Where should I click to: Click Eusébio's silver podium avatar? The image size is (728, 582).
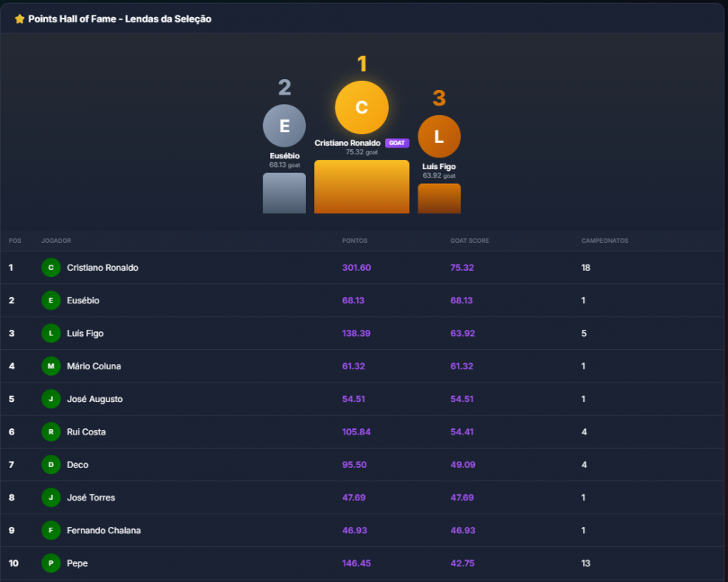[284, 126]
